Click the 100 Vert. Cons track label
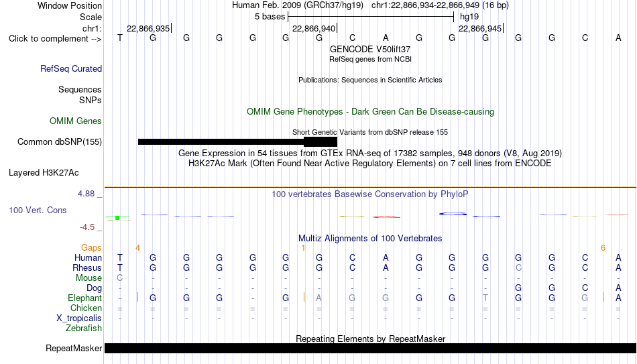The height and width of the screenshot is (364, 637). 38,210
